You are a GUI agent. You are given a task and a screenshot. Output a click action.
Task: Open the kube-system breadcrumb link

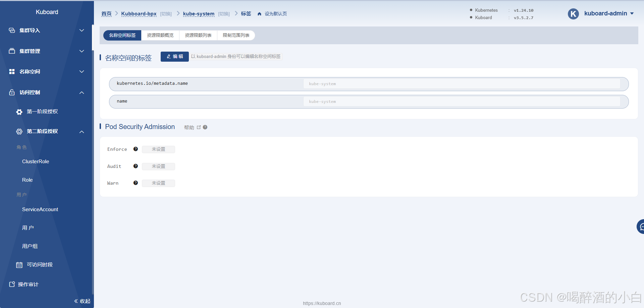tap(199, 14)
